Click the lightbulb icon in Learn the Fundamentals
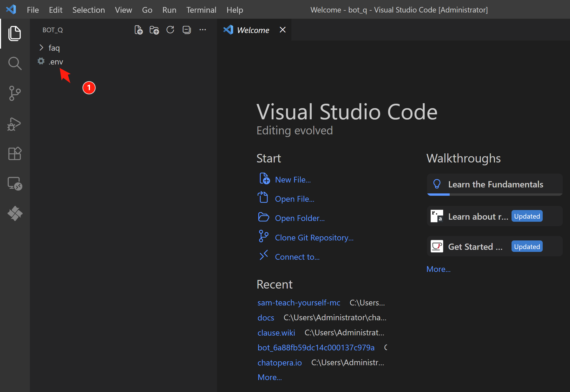Viewport: 570px width, 392px height. pyautogui.click(x=437, y=184)
